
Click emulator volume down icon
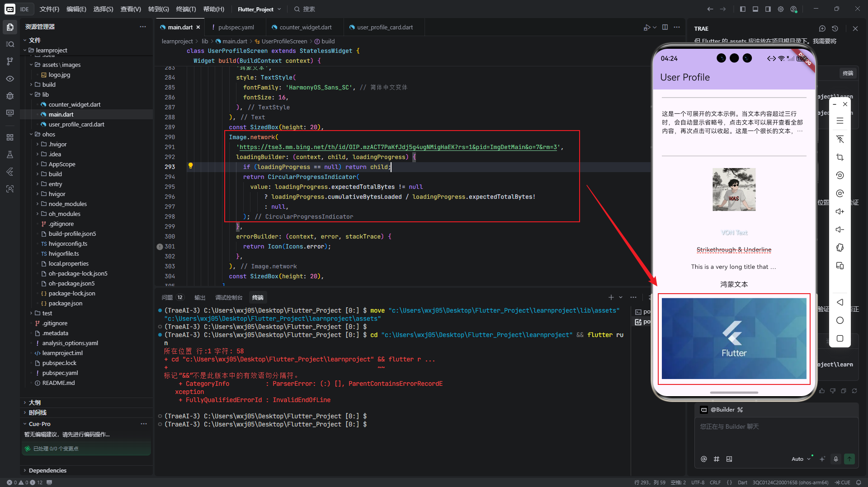pyautogui.click(x=840, y=229)
